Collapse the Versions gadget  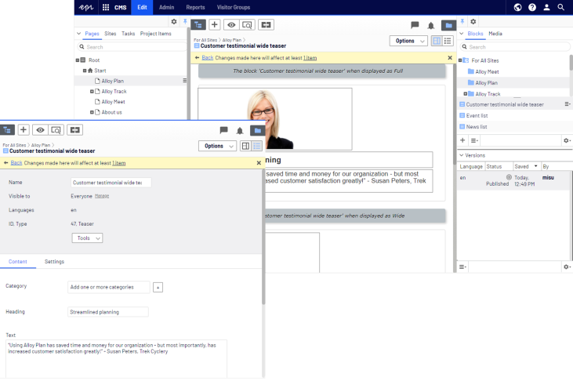point(462,155)
